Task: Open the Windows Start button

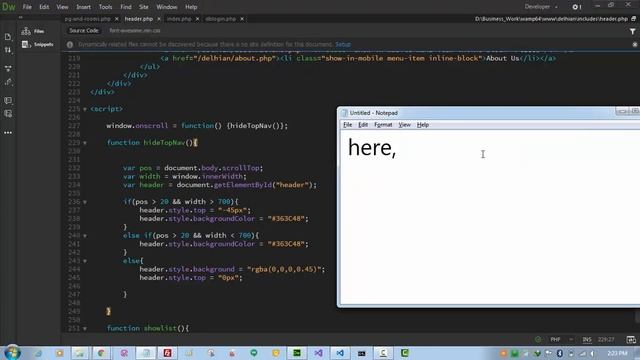Action: click(x=12, y=353)
